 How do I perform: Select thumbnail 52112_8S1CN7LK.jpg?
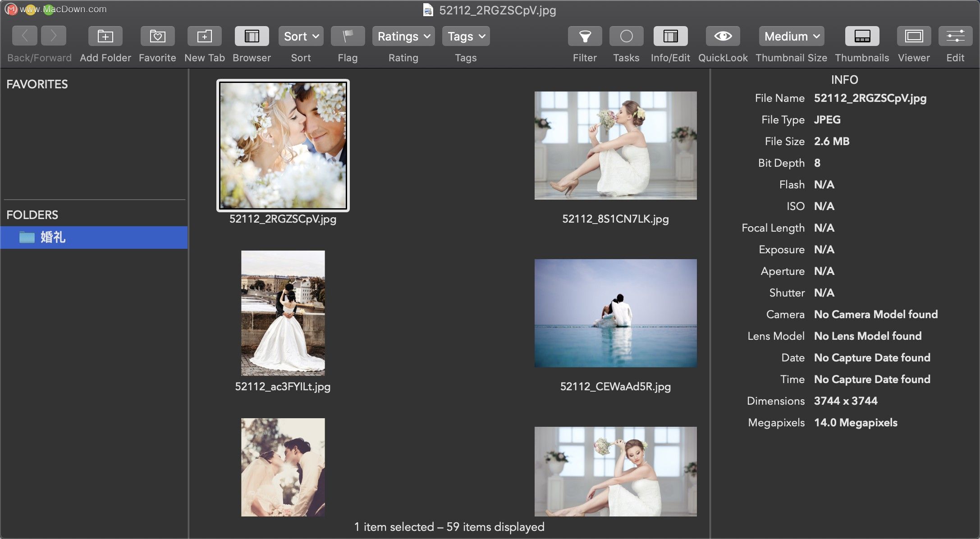tap(616, 146)
